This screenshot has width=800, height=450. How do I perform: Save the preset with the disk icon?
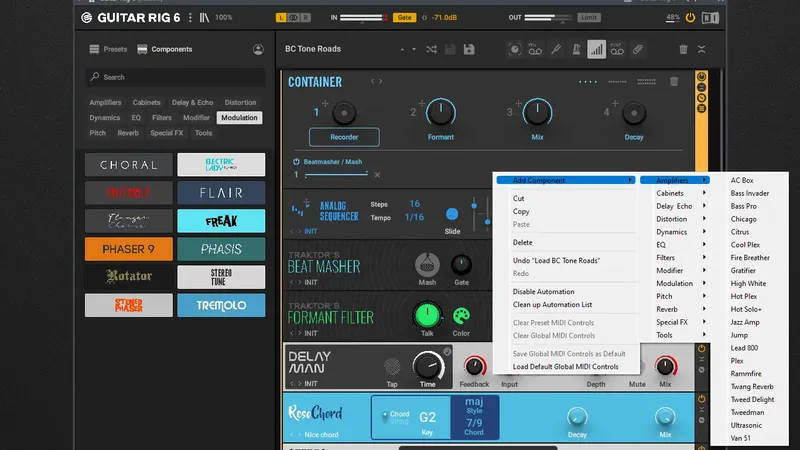pos(450,49)
